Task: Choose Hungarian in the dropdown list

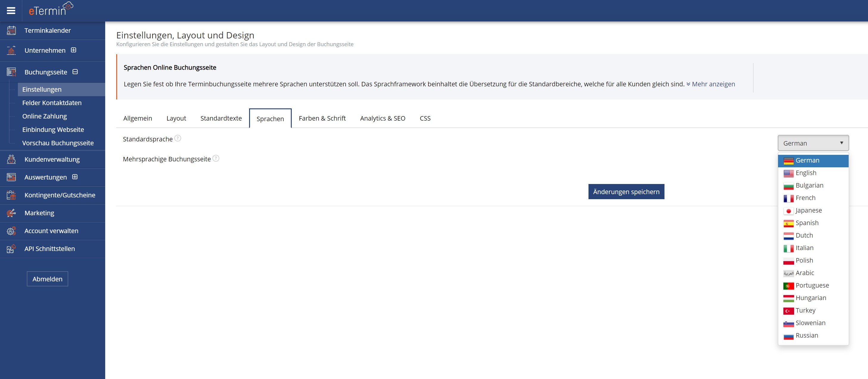Action: point(813,298)
